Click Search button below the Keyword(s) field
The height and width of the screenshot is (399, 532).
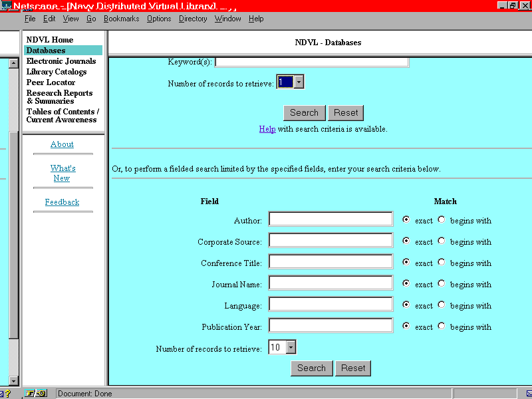(x=305, y=112)
